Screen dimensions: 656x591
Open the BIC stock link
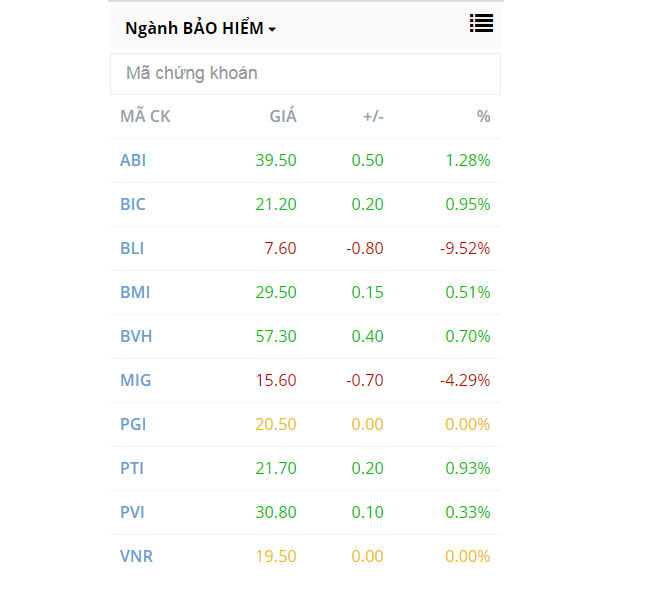click(x=133, y=204)
